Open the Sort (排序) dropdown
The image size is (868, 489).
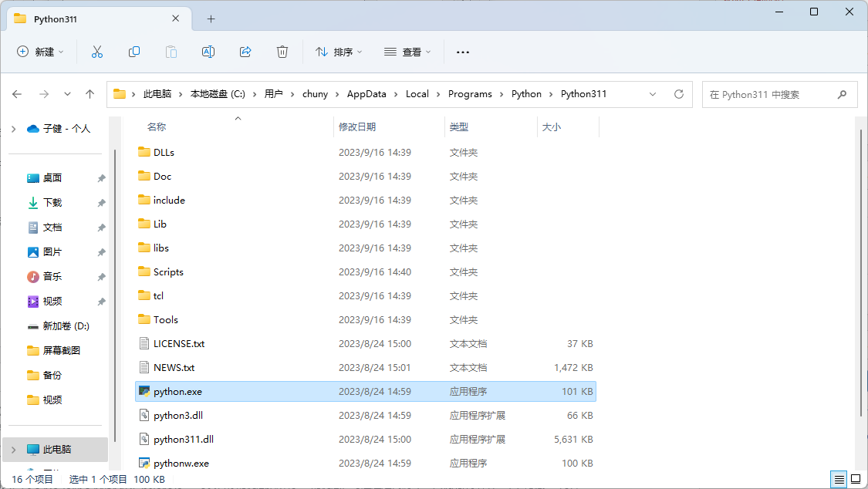click(339, 52)
